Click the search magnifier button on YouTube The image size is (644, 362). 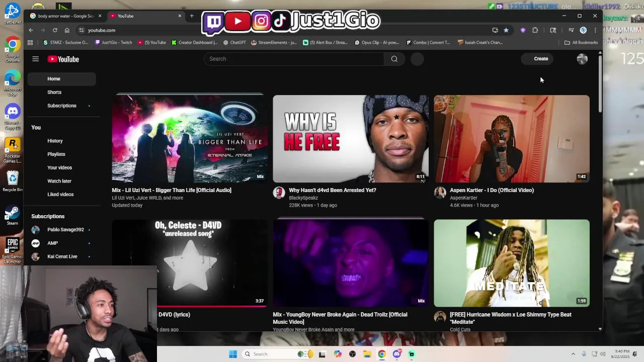(394, 59)
